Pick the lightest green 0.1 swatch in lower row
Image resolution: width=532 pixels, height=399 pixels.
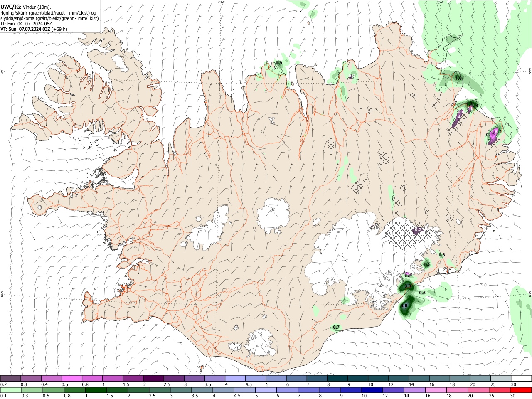point(11,390)
